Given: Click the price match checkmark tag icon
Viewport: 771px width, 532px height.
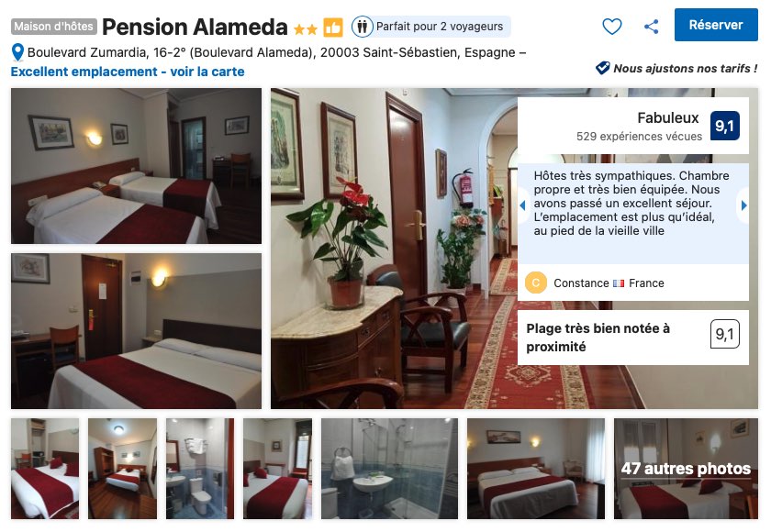Looking at the screenshot, I should pos(602,68).
